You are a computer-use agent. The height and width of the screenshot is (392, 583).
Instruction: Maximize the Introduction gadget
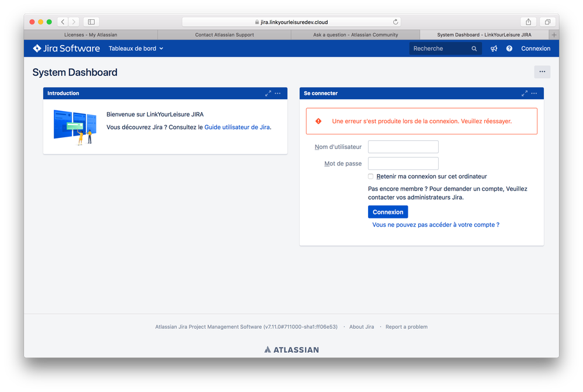pyautogui.click(x=268, y=93)
